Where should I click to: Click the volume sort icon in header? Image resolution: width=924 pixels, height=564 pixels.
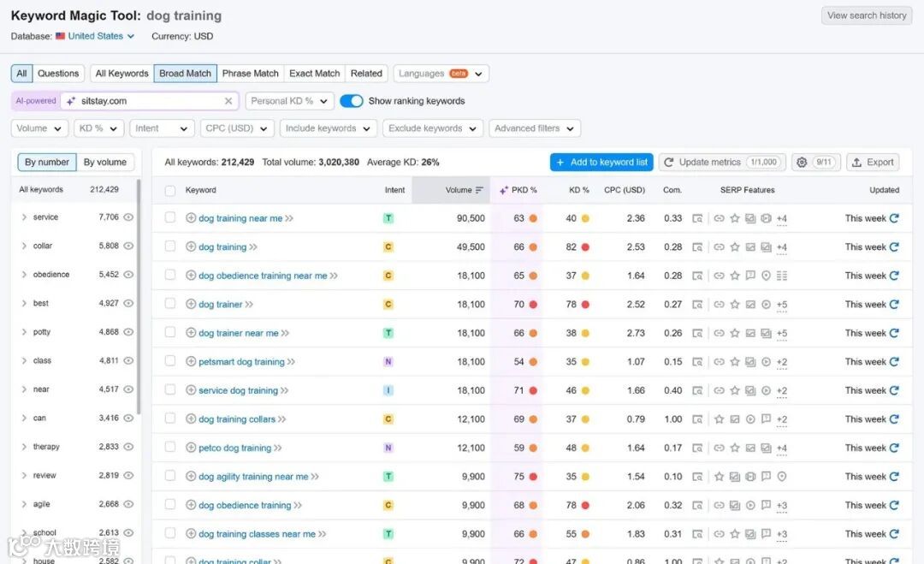coord(479,190)
